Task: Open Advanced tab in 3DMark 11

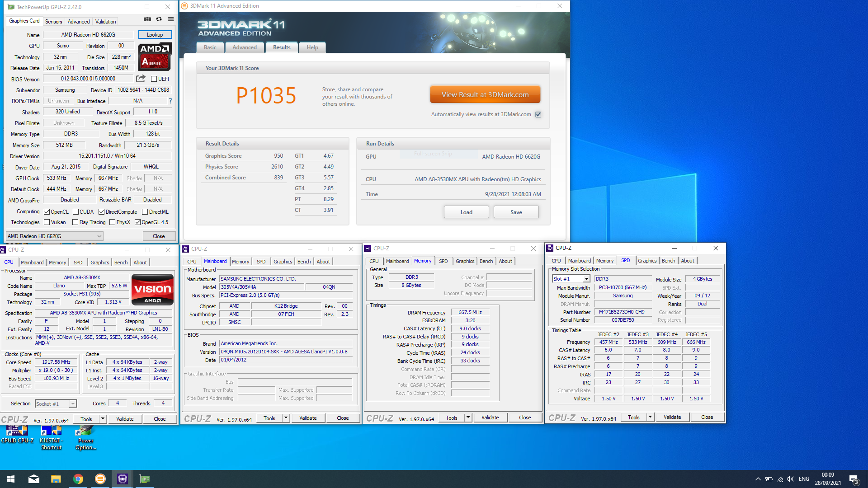Action: click(245, 47)
